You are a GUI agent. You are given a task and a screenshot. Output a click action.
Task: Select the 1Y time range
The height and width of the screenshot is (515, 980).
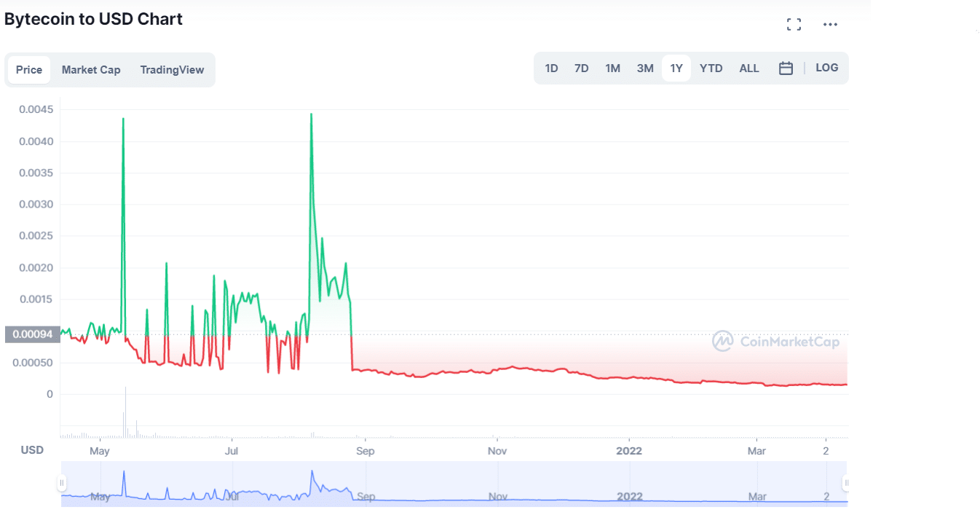pos(676,68)
